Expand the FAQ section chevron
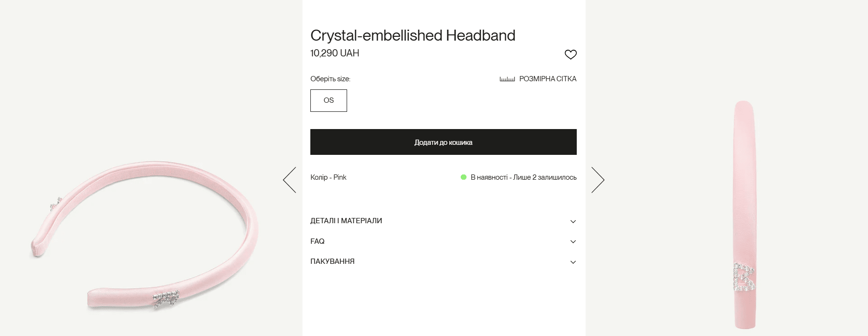This screenshot has height=336, width=868. tap(573, 242)
